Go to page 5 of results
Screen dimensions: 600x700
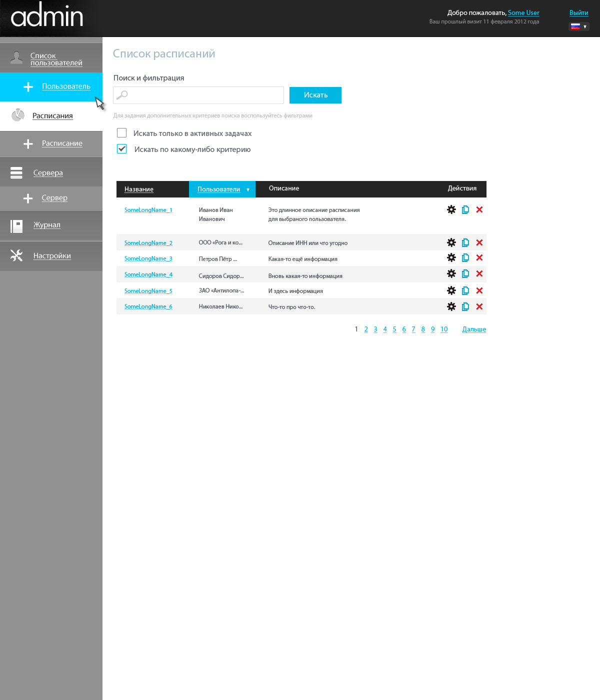pyautogui.click(x=394, y=329)
